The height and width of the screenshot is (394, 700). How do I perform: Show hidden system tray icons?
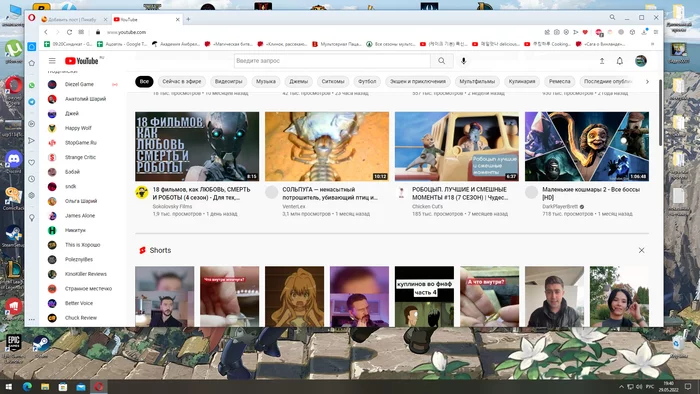tap(621, 386)
